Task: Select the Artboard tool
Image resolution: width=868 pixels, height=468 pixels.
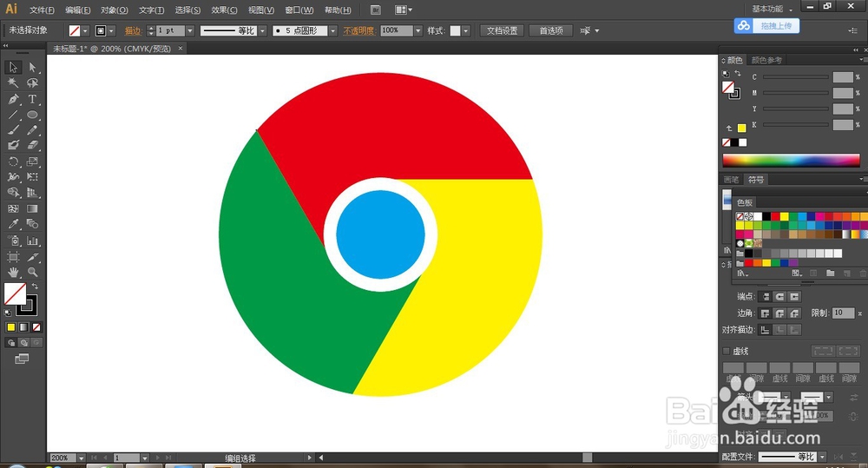Action: point(13,257)
